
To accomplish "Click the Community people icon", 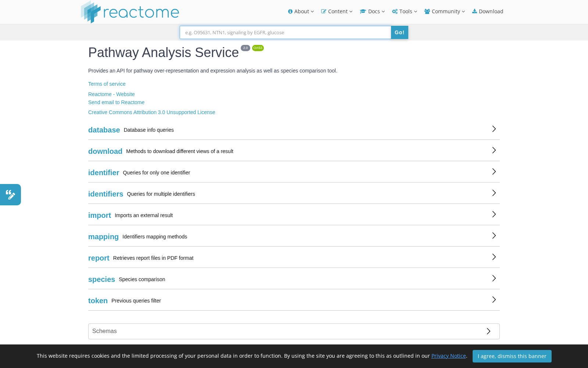I will coord(427,11).
